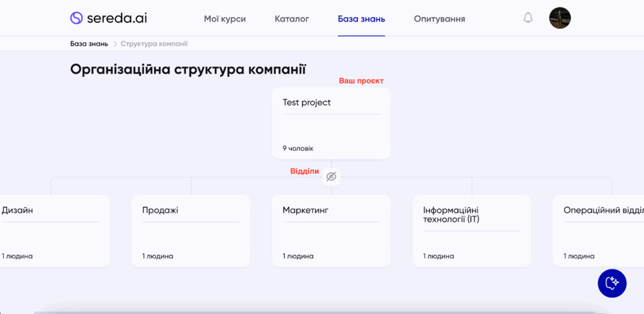Click the breadcrumb chevron separator

click(x=115, y=44)
